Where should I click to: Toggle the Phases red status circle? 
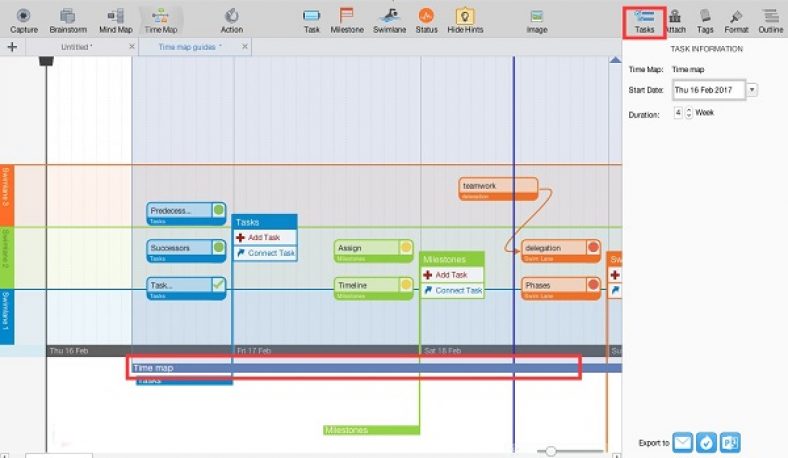(x=594, y=285)
